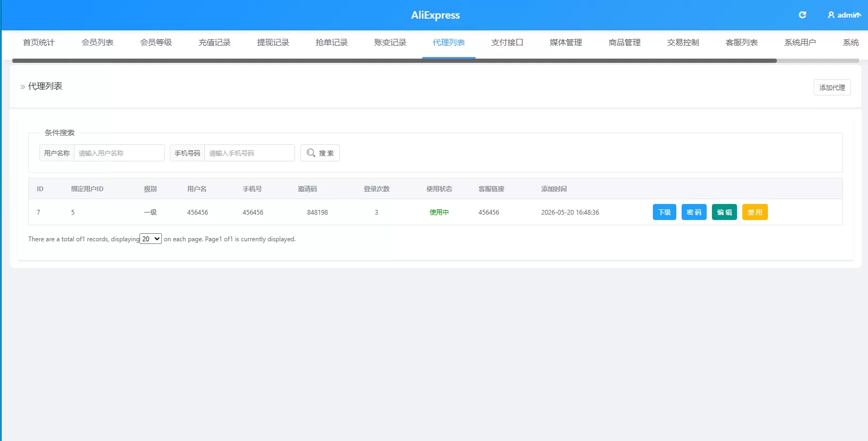This screenshot has height=441, width=868.
Task: Go to 媒体管理 tab
Action: tap(566, 43)
